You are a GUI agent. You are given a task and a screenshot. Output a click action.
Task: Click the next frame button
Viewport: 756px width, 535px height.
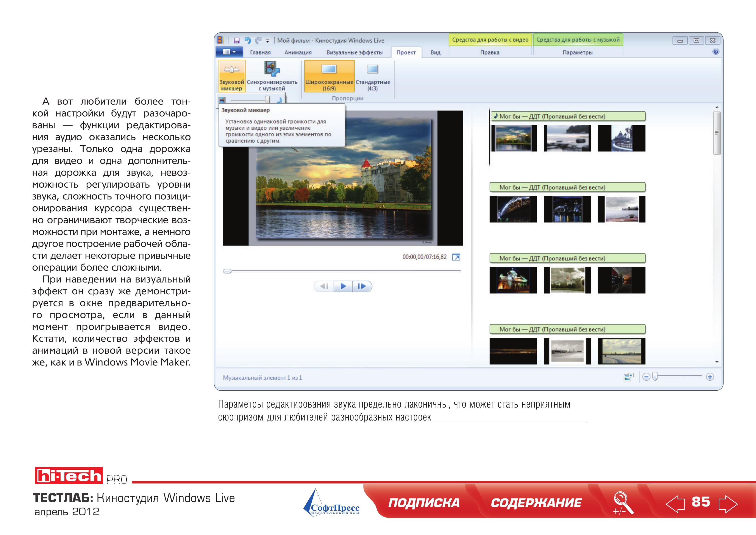pyautogui.click(x=362, y=286)
